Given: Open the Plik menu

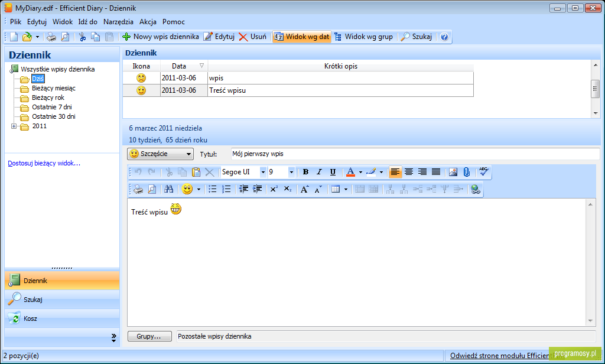Looking at the screenshot, I should (16, 22).
